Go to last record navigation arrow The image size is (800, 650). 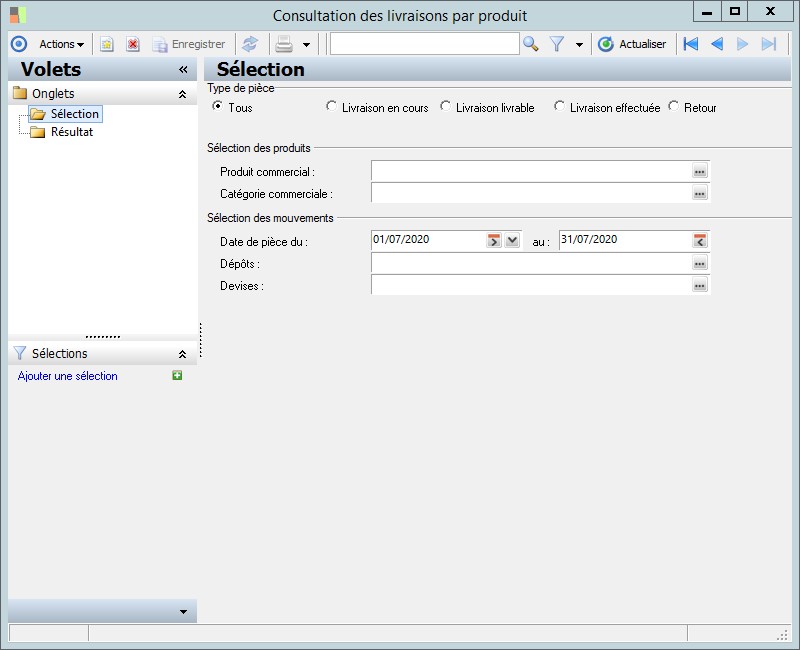tap(769, 44)
